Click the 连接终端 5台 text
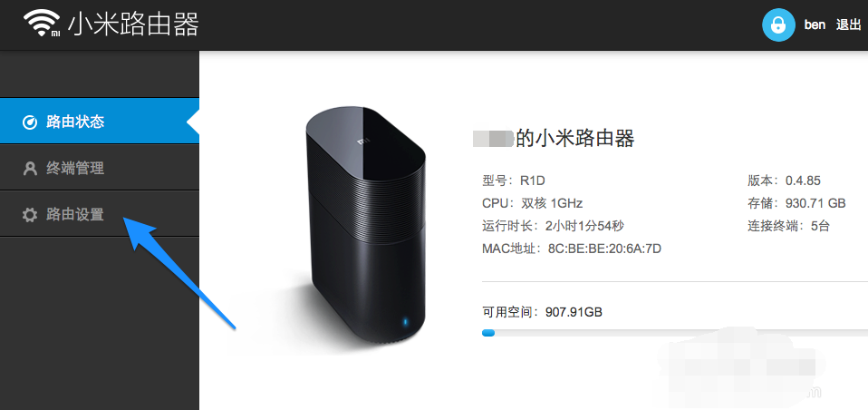This screenshot has height=410, width=868. (788, 226)
